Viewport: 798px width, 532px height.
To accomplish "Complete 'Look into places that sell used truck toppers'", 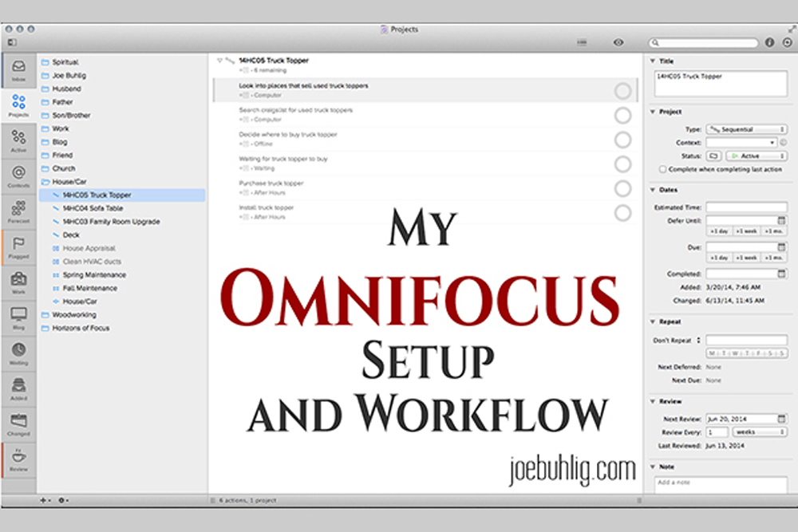I will (623, 91).
